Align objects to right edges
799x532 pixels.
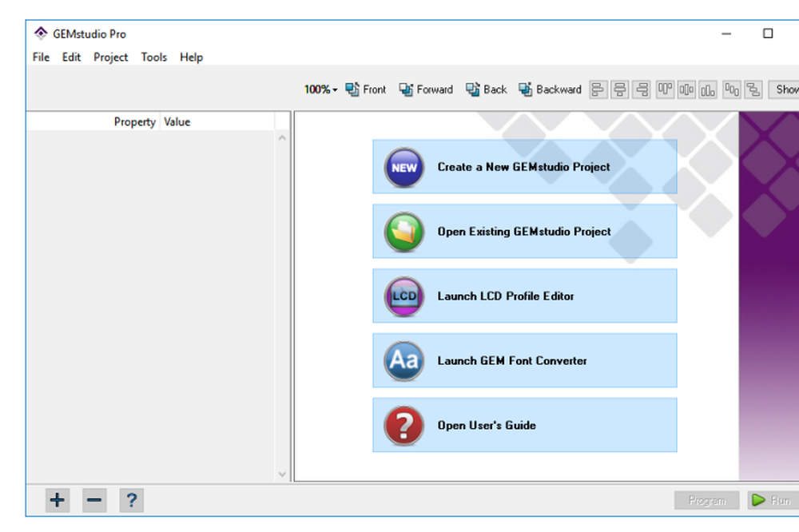click(642, 89)
